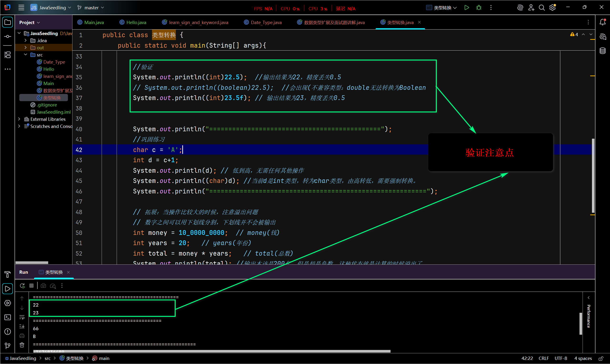
Task: Click the UTF-8 encoding widget
Action: point(561,359)
